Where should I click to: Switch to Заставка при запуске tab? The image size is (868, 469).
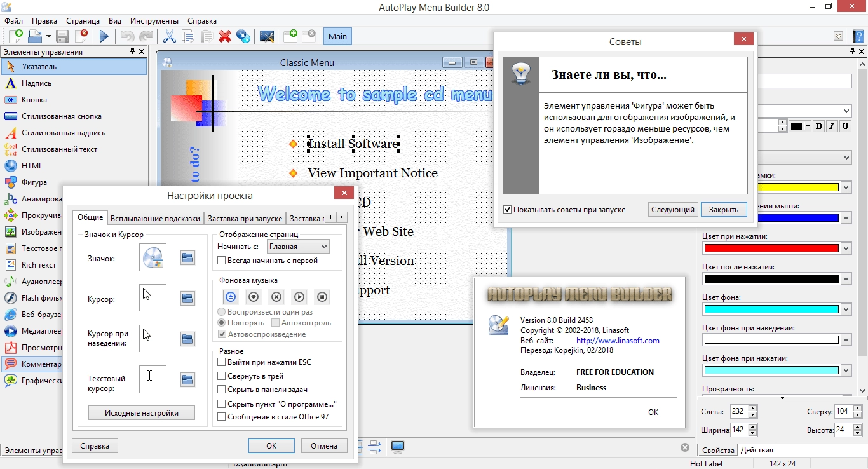coord(245,218)
